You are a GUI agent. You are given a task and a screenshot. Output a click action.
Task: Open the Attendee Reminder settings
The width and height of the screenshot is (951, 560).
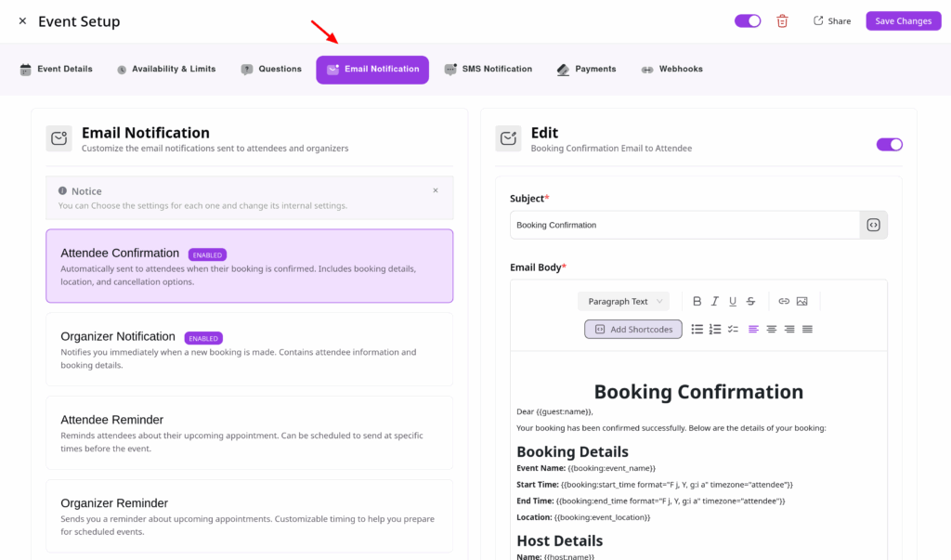249,433
